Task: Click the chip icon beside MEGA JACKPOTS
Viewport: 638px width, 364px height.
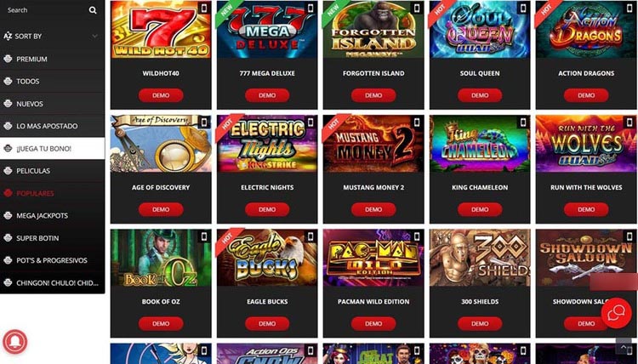Action: click(8, 215)
